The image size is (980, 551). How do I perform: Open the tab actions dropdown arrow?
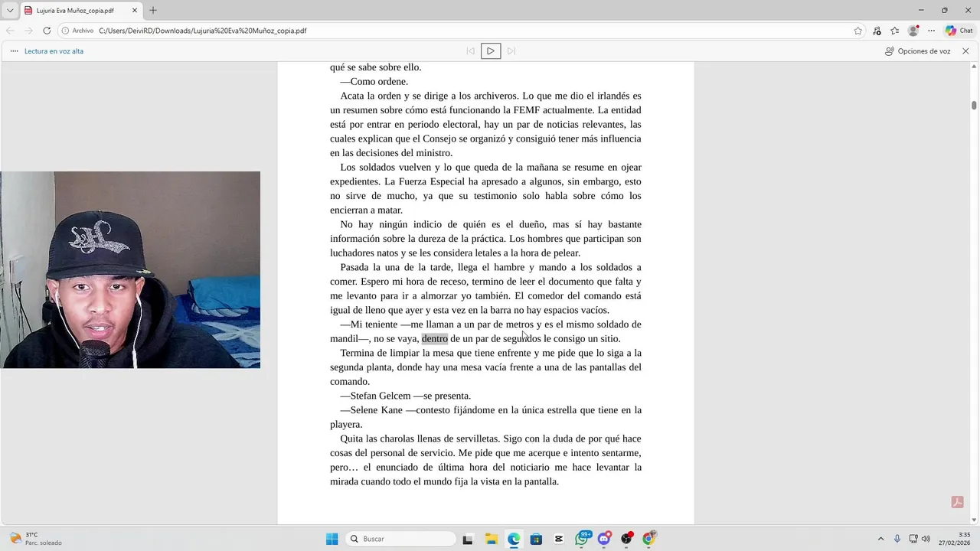[10, 11]
